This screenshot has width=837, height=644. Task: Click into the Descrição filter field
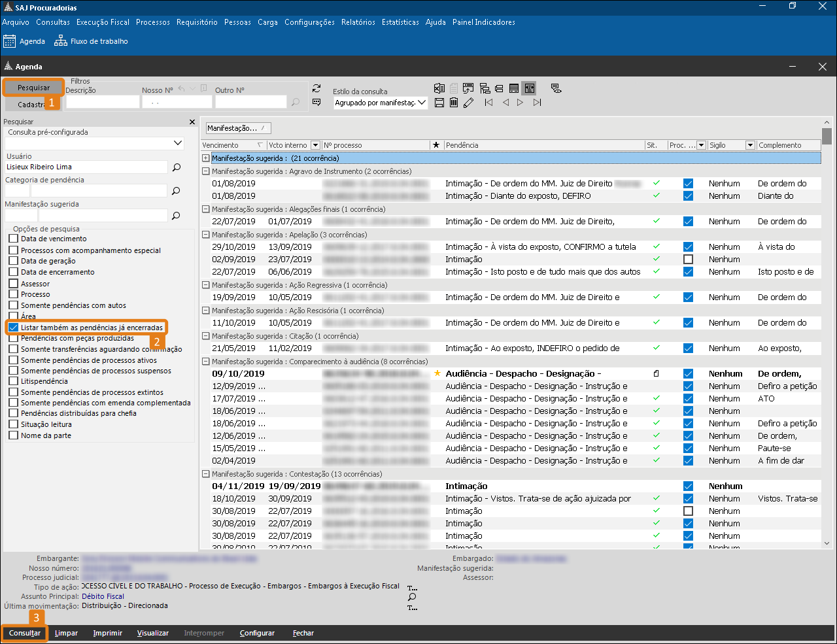coord(102,102)
